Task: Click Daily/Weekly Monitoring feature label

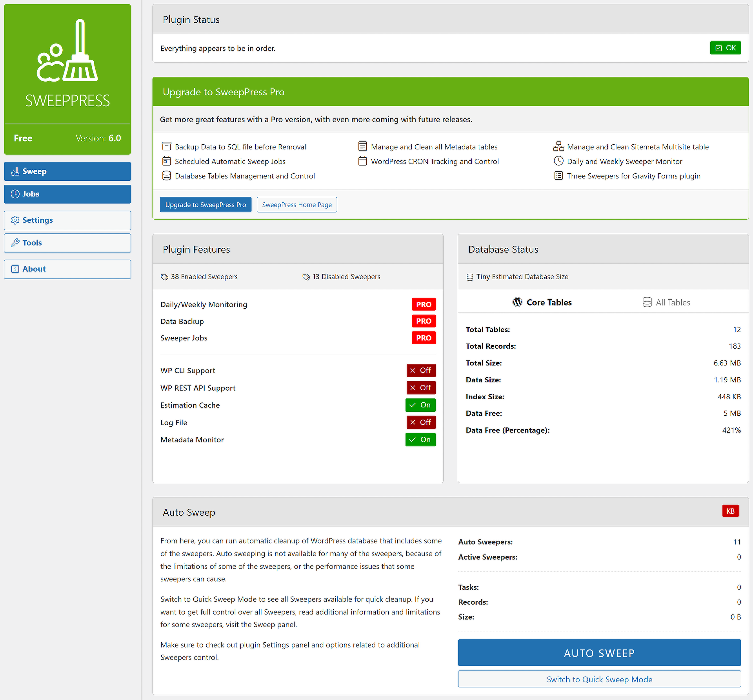Action: 204,305
